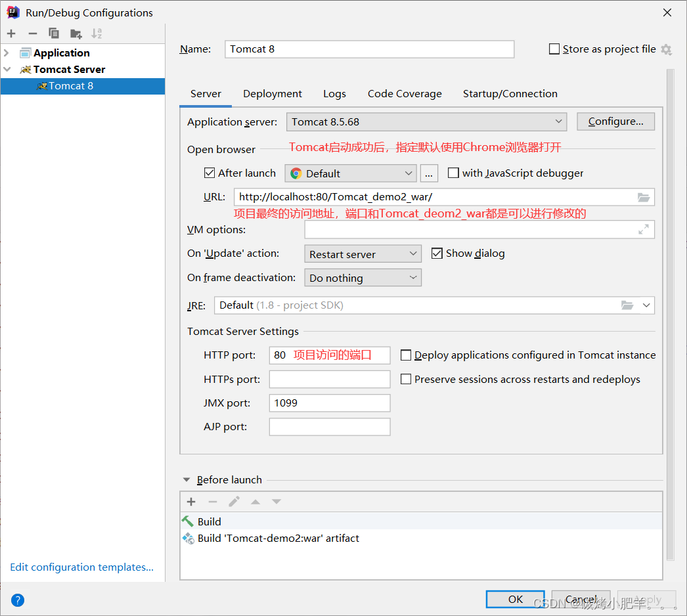Select the Tomcat 8 configuration
Screen dimensions: 687x616
coord(83,86)
